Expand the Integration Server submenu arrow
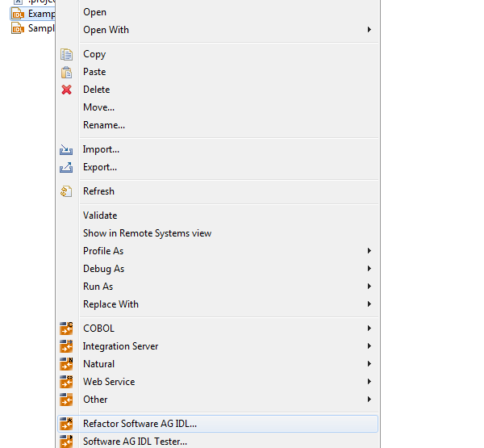 (369, 346)
